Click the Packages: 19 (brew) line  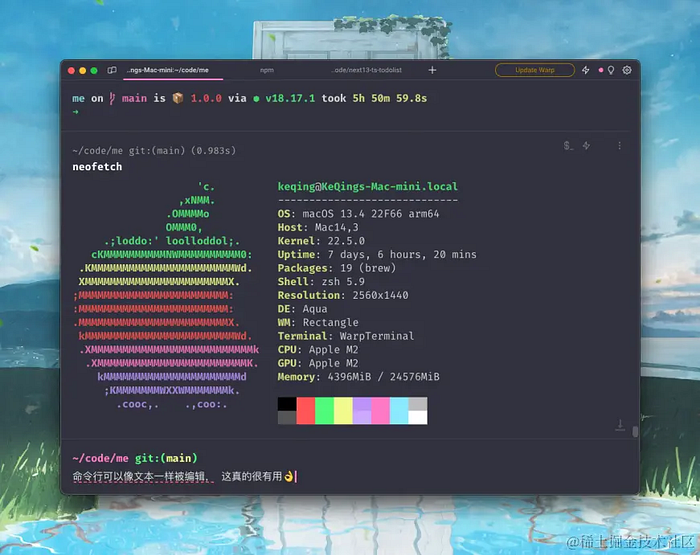(x=337, y=268)
